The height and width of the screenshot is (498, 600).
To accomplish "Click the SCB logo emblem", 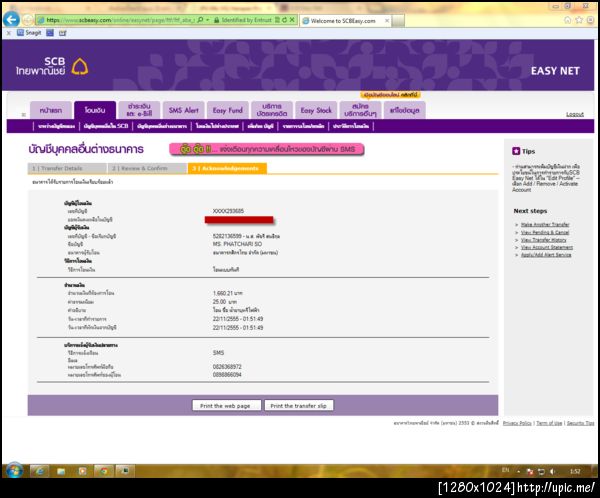I will pyautogui.click(x=80, y=67).
